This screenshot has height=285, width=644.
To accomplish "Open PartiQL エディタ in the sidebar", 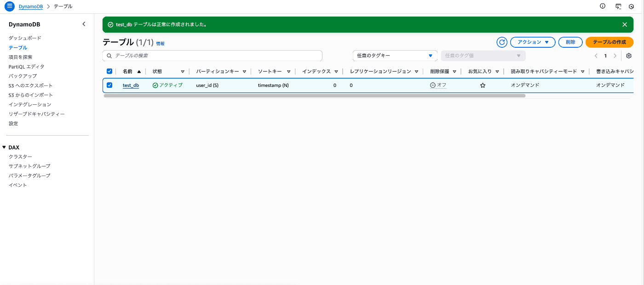I will pyautogui.click(x=27, y=67).
